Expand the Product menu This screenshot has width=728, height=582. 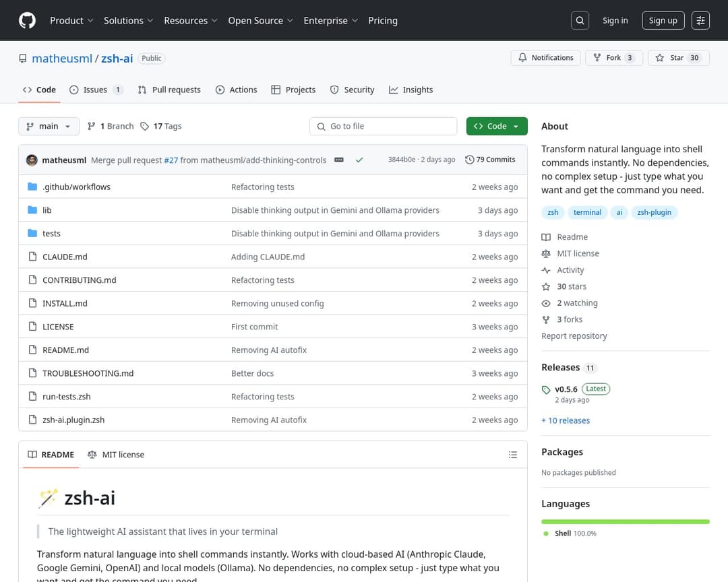tap(71, 20)
